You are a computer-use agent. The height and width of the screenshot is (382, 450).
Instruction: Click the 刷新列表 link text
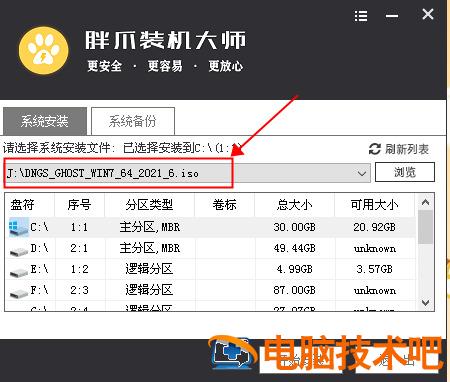coord(407,149)
